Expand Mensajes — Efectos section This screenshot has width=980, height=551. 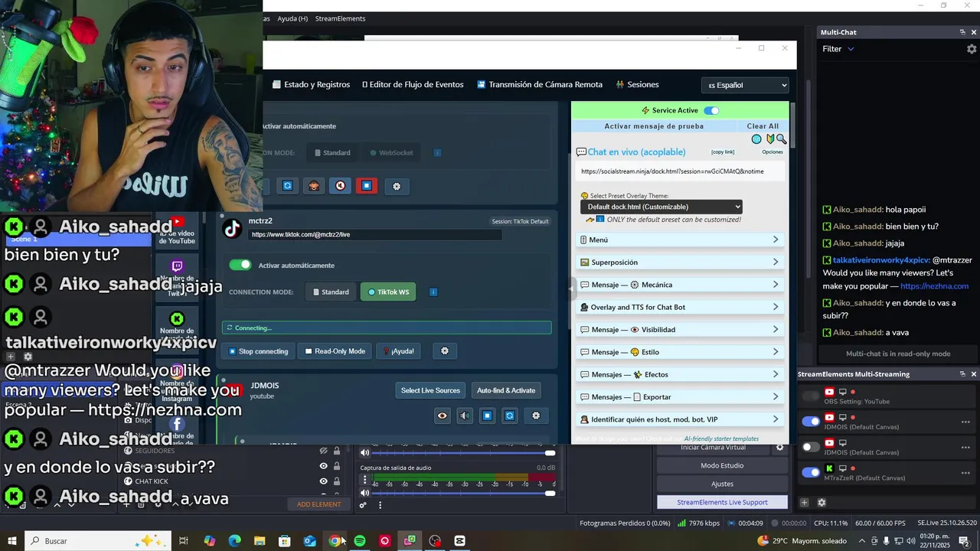680,374
